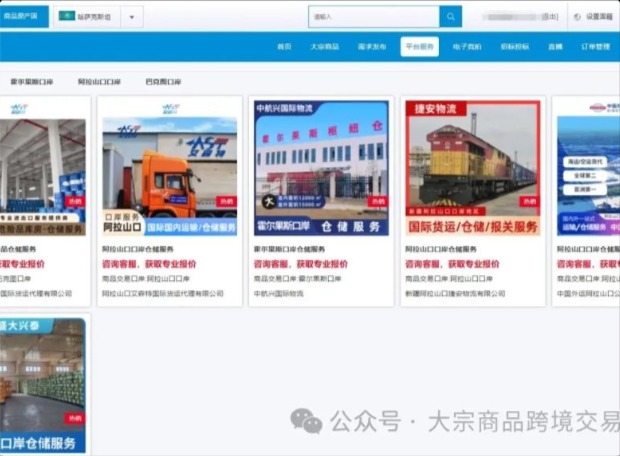Click in the search input field
The height and width of the screenshot is (456, 620).
click(x=374, y=17)
